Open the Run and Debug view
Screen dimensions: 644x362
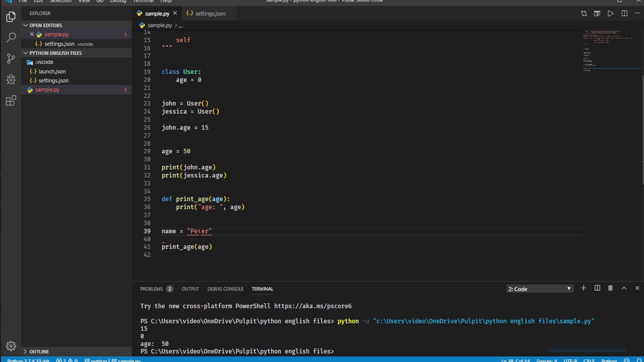pos(11,79)
